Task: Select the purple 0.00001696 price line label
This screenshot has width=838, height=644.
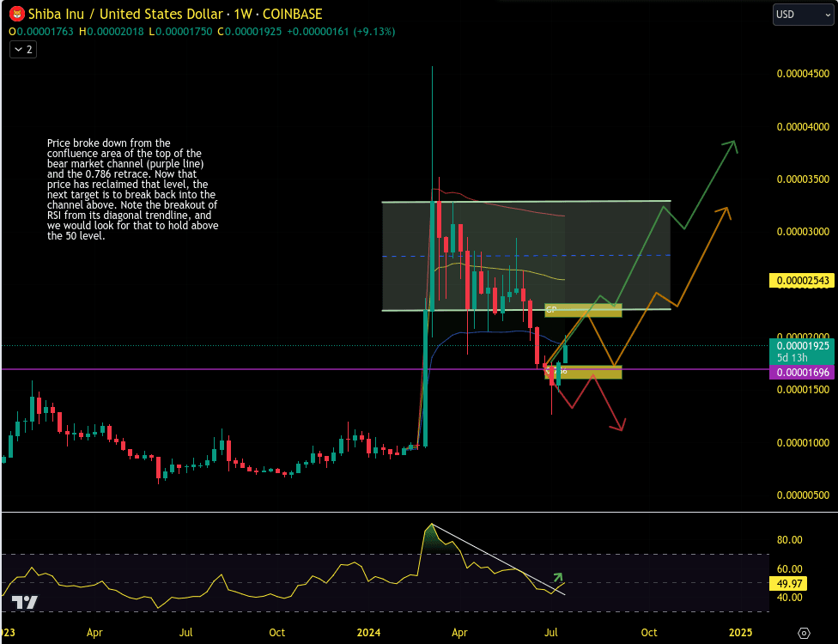Action: tap(801, 373)
